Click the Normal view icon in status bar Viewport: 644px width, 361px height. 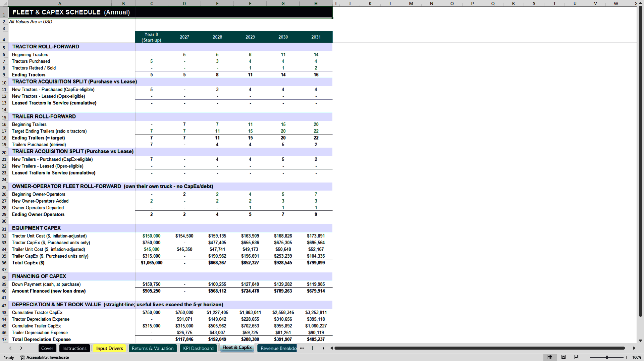tap(550, 357)
